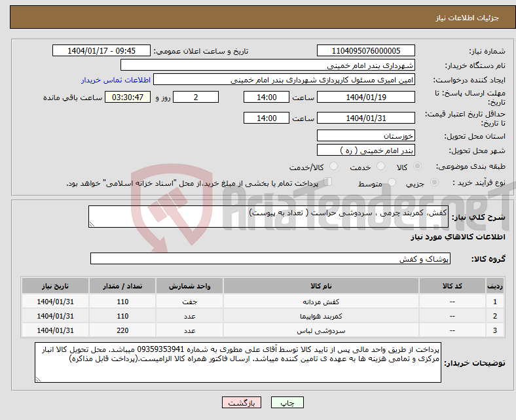Toggle the اسناد خزانه اسلامی payment checkbox

click(x=327, y=182)
